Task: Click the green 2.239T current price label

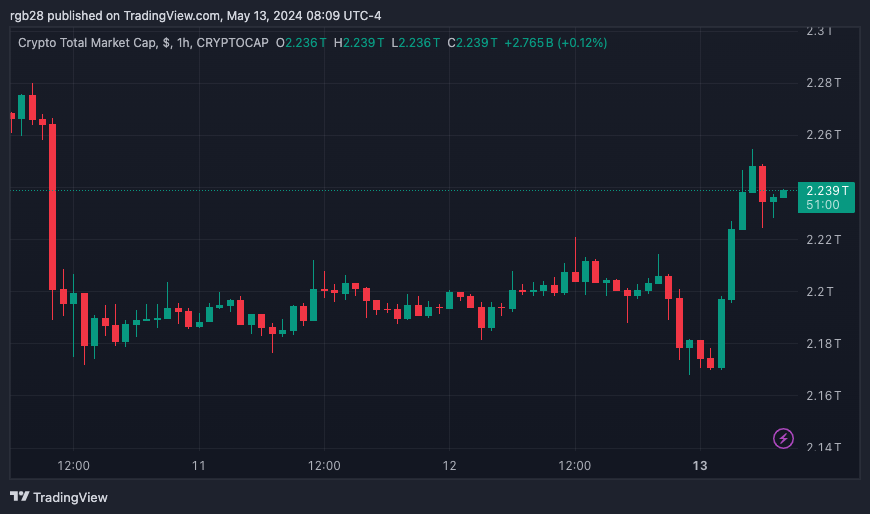Action: (x=829, y=190)
